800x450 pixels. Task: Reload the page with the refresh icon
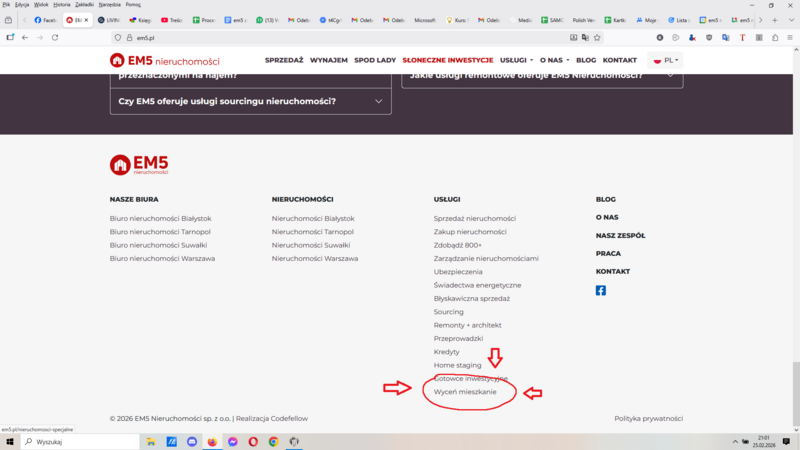click(x=55, y=37)
